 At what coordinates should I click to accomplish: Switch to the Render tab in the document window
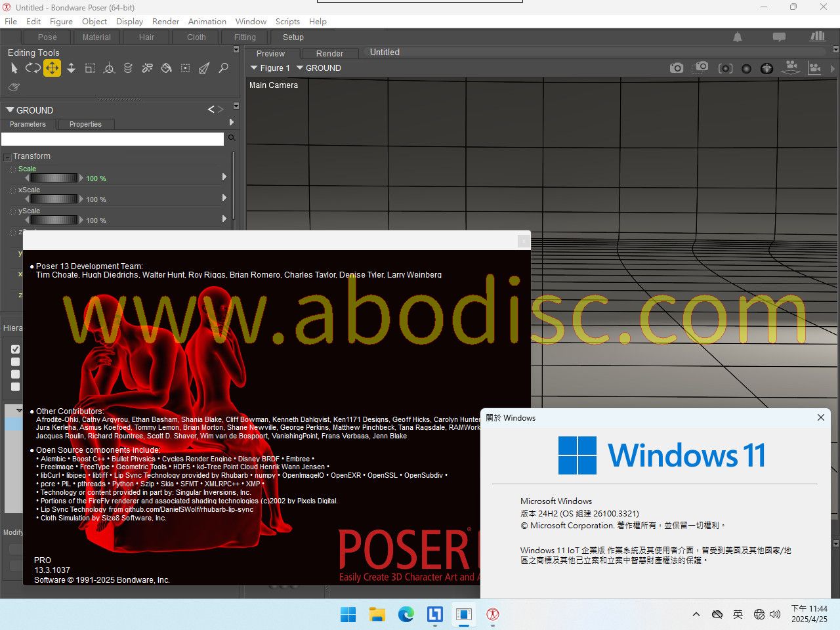coord(329,54)
